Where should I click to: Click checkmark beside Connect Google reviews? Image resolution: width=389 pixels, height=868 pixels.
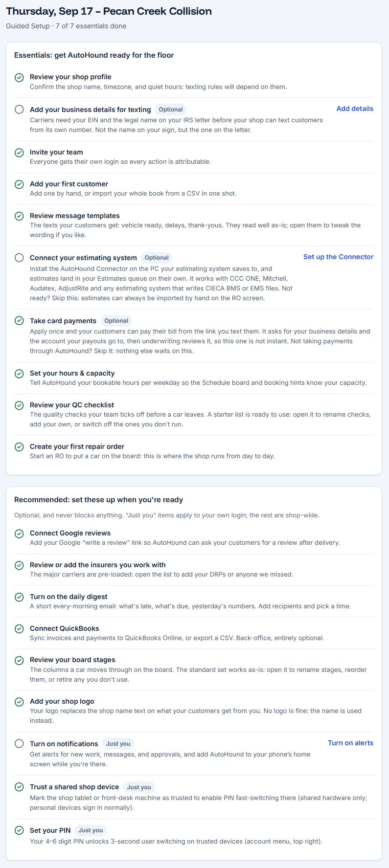point(19,534)
